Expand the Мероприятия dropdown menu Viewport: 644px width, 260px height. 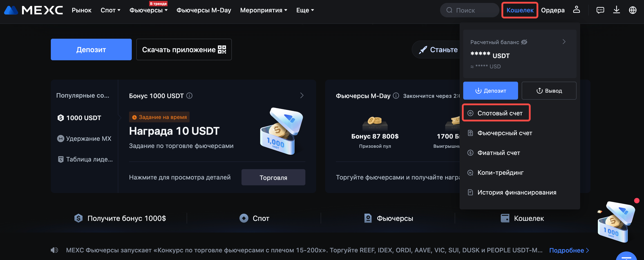[x=264, y=10]
